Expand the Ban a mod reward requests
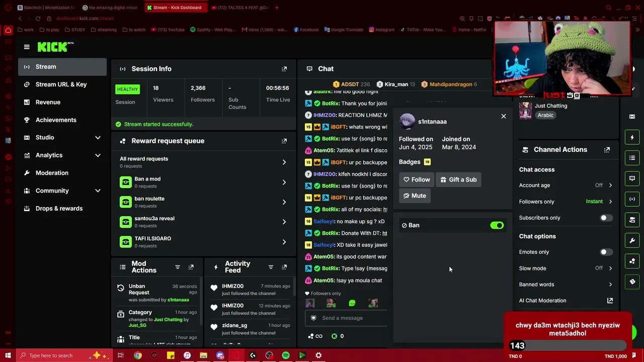This screenshot has width=644, height=362. (x=284, y=182)
